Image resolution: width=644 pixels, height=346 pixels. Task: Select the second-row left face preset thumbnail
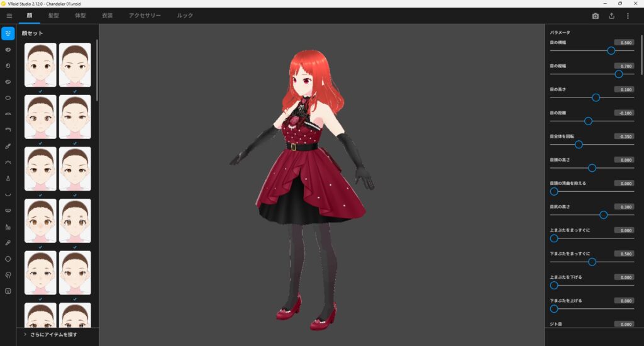pos(40,117)
